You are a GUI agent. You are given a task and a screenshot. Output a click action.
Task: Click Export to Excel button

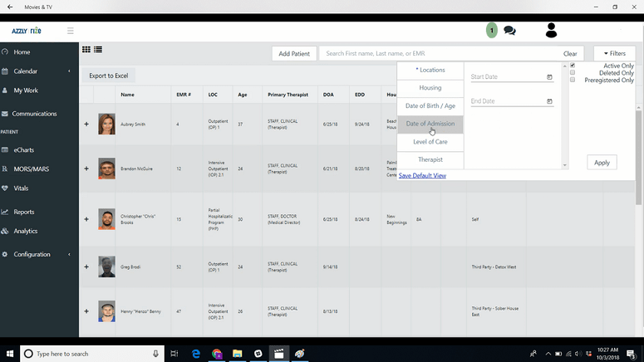108,76
